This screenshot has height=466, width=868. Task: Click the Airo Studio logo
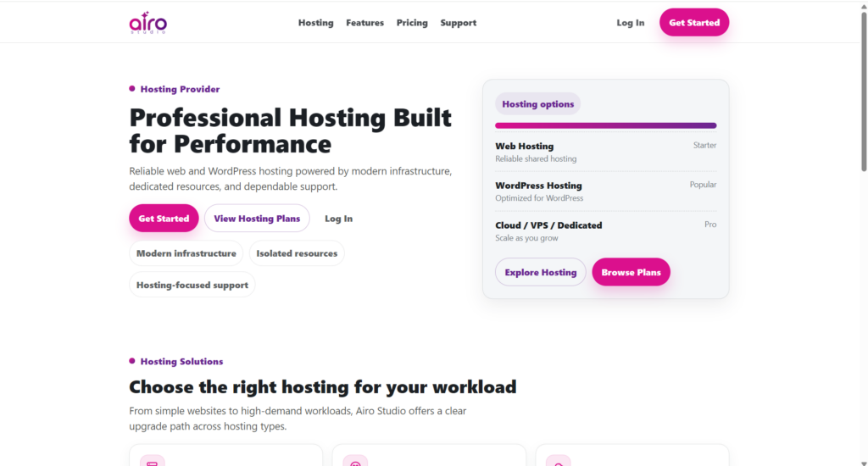(148, 22)
